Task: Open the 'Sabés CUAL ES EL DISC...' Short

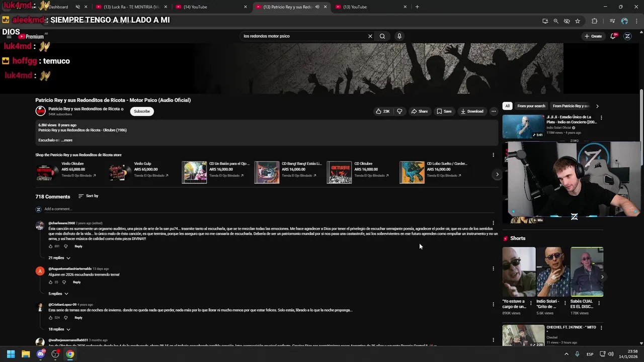Action: 587,271
